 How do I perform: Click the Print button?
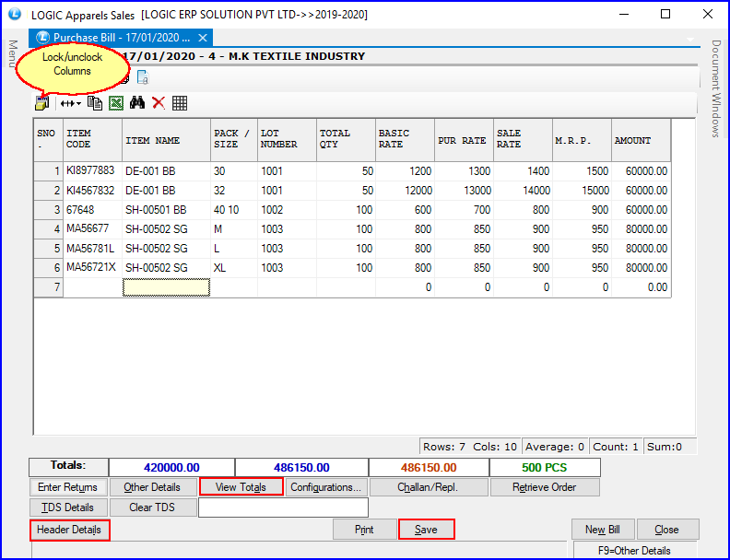364,530
